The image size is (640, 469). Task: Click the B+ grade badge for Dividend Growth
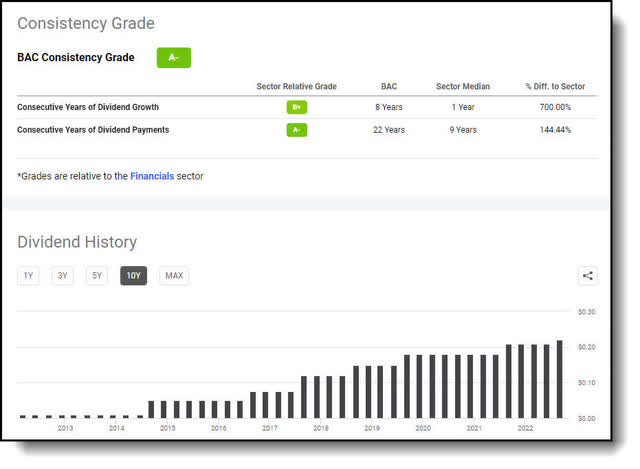tap(297, 107)
